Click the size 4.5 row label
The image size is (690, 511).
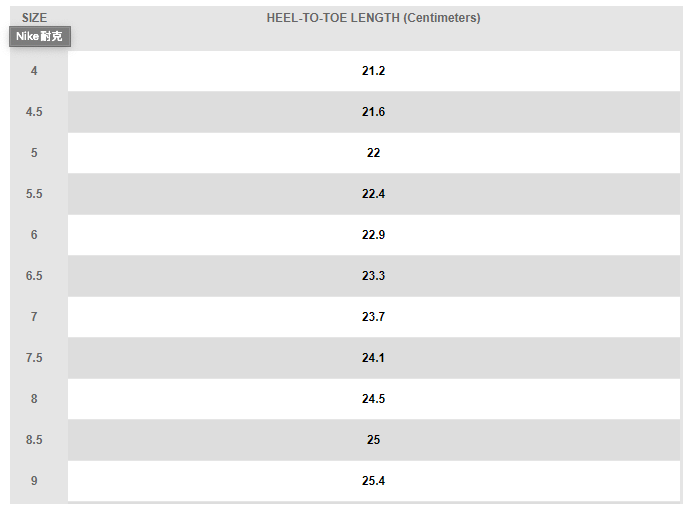tap(34, 112)
